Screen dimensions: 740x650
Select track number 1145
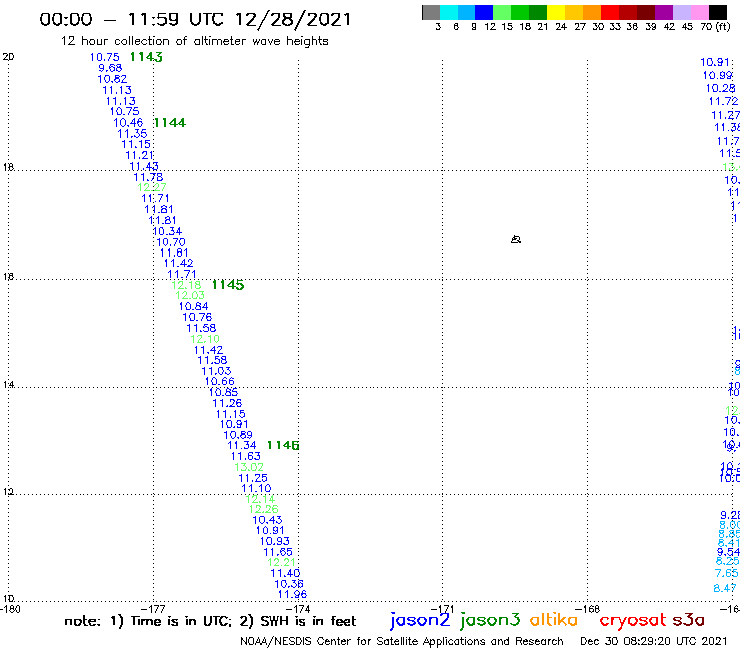tap(228, 285)
